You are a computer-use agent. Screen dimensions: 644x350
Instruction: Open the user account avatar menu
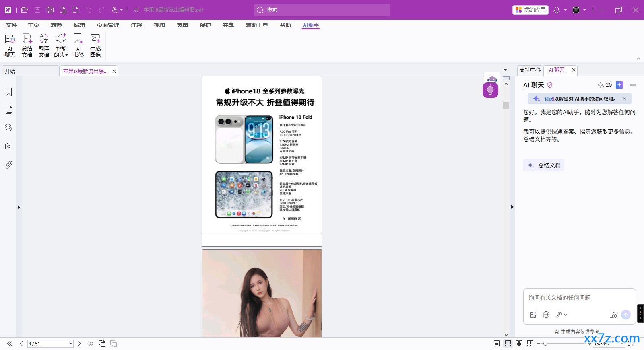579,10
